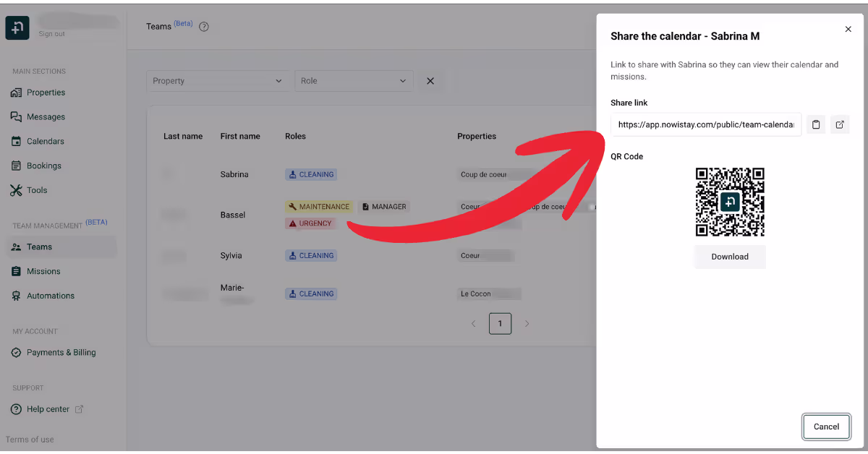The image size is (868, 454).
Task: Open the Automations page
Action: [51, 296]
